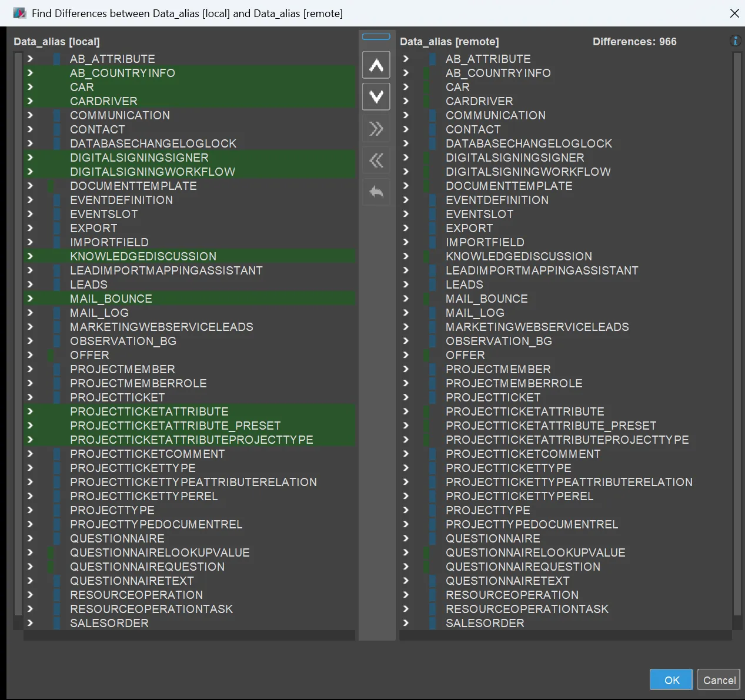Go to next difference with down arrow
This screenshot has width=745, height=700.
pyautogui.click(x=376, y=97)
